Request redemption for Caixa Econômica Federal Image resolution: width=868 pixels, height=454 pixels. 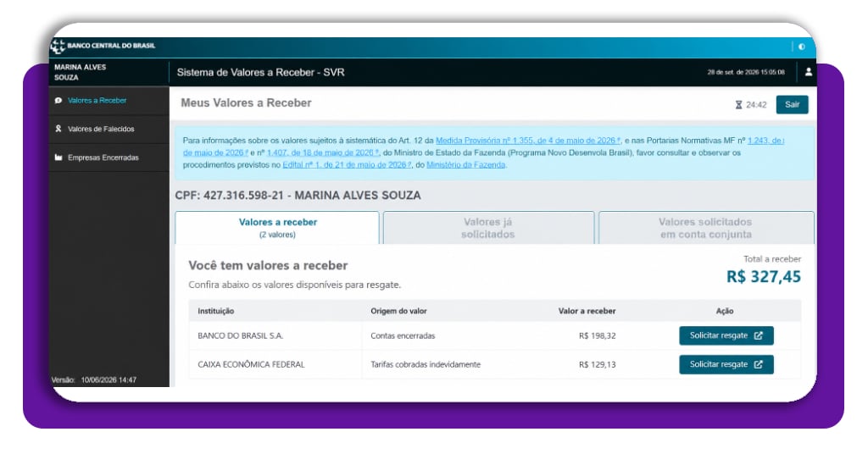726,364
